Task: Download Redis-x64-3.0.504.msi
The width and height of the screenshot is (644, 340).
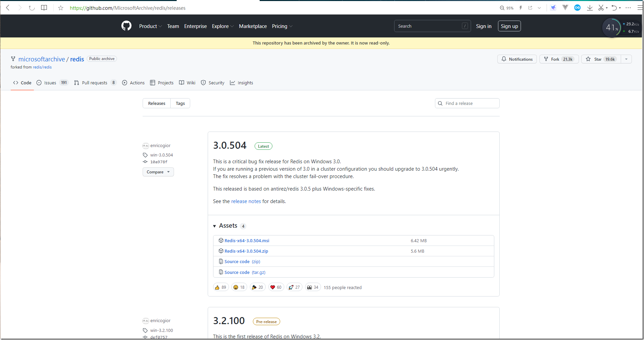Action: click(247, 240)
